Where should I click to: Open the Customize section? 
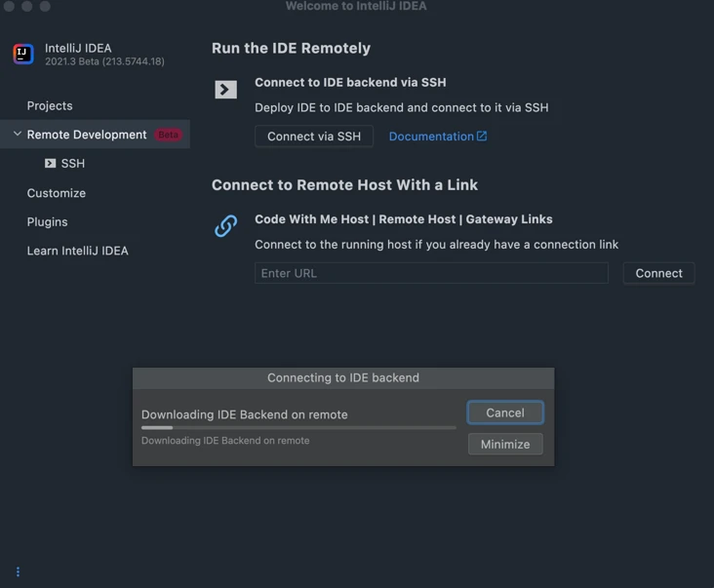click(57, 193)
